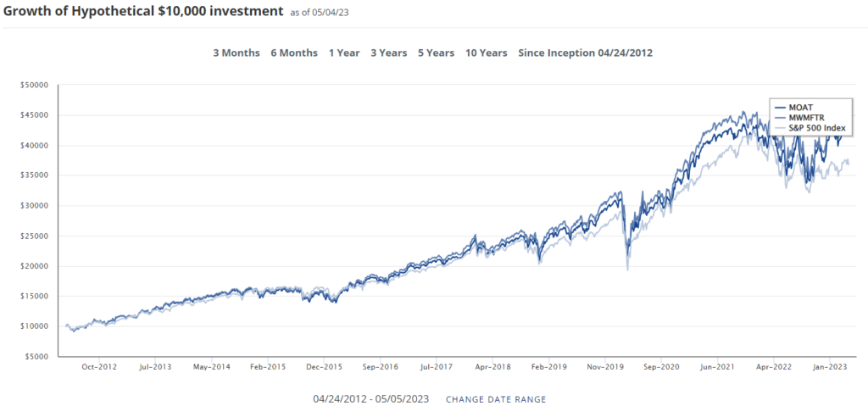
Task: Choose the 1 Year time period
Action: [343, 53]
